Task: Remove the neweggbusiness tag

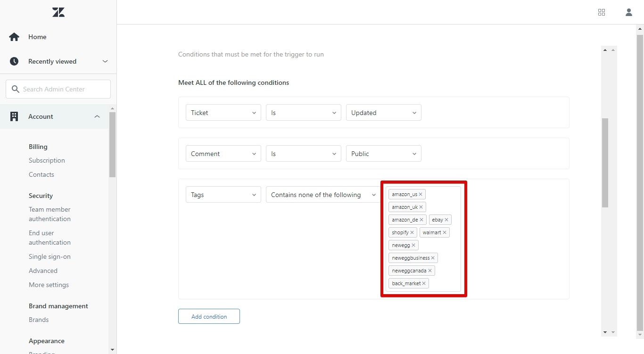Action: click(x=433, y=258)
